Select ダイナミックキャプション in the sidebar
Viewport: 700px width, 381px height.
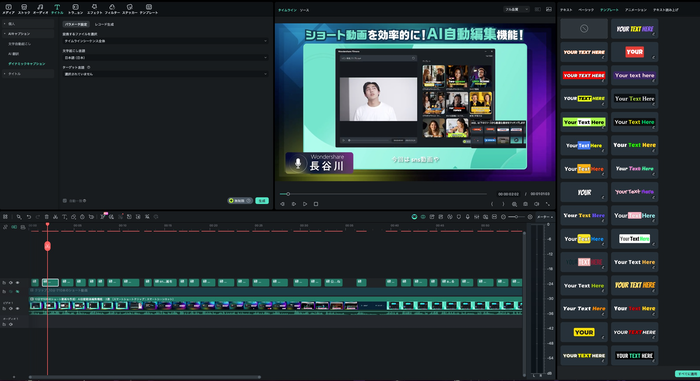[x=27, y=64]
